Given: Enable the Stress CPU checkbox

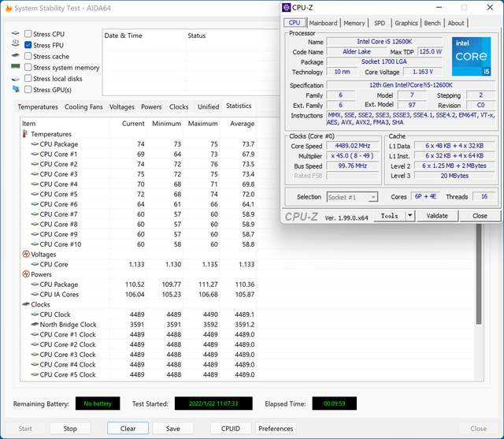Looking at the screenshot, I should pyautogui.click(x=28, y=35).
